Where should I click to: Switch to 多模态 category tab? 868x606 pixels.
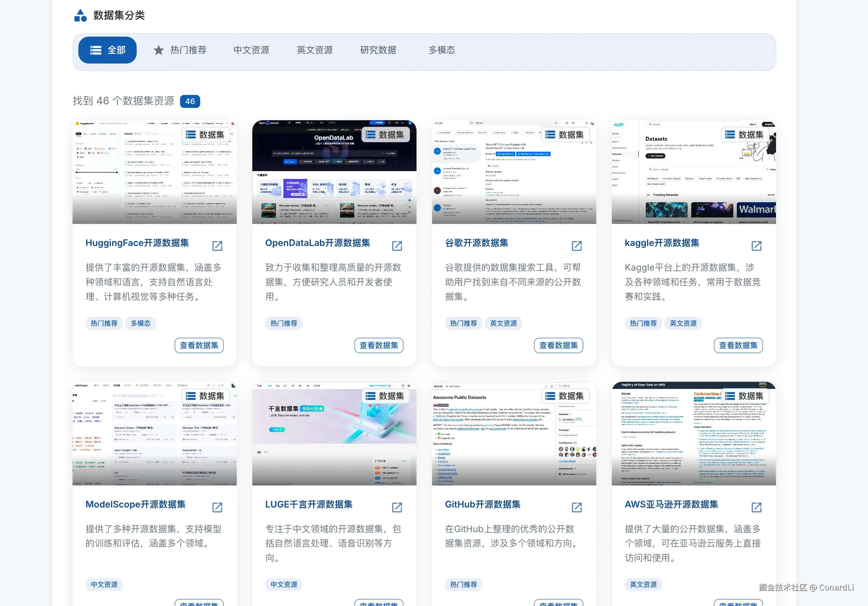(x=441, y=50)
